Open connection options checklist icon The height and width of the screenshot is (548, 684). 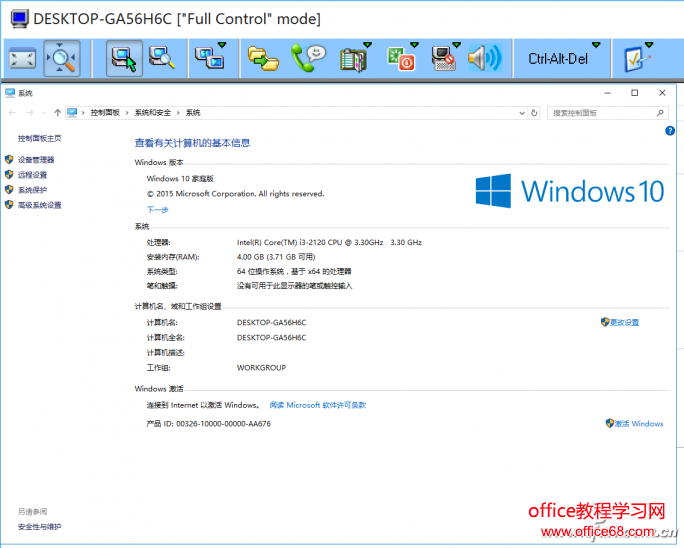click(x=636, y=59)
